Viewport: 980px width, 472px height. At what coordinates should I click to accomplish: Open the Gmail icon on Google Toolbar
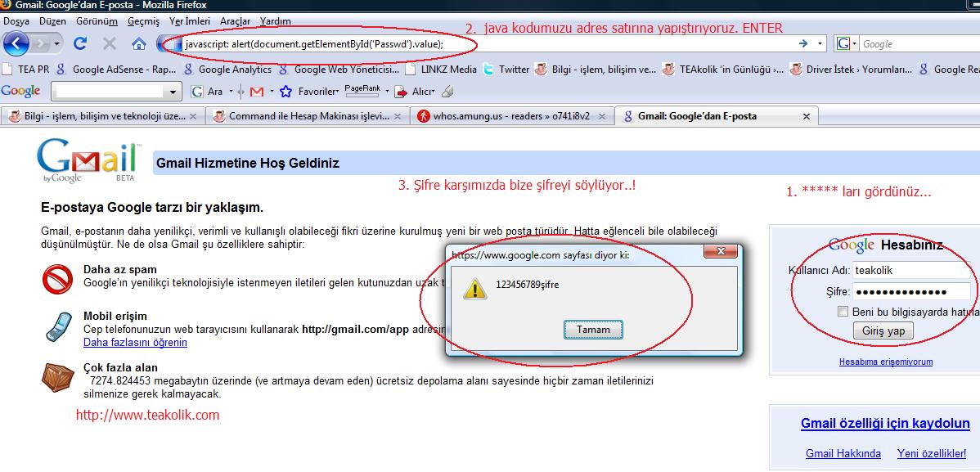coord(256,92)
